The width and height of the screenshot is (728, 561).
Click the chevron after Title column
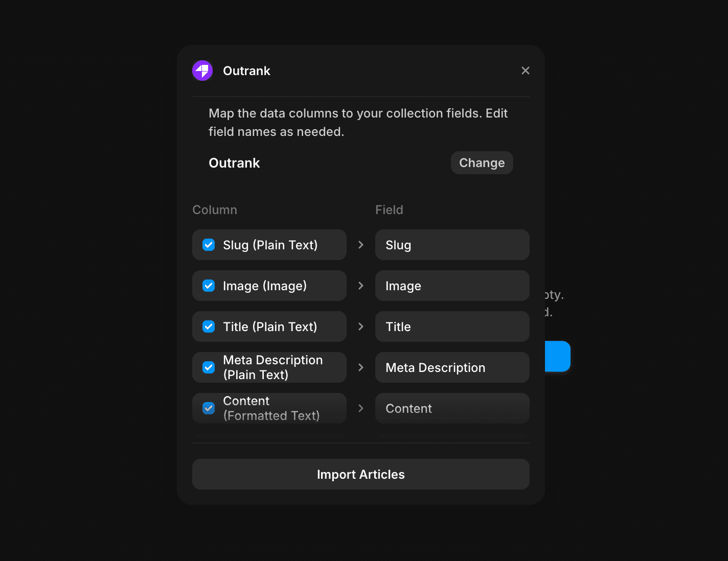[x=361, y=327]
